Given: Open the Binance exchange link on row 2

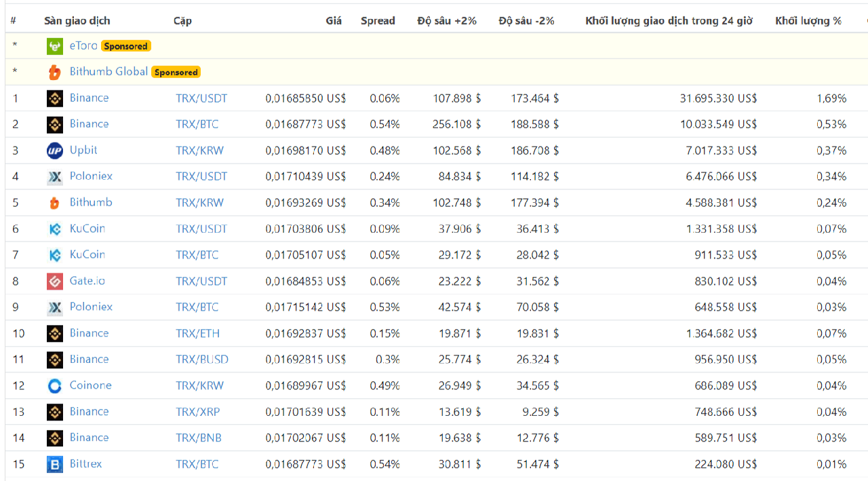Looking at the screenshot, I should [x=89, y=124].
